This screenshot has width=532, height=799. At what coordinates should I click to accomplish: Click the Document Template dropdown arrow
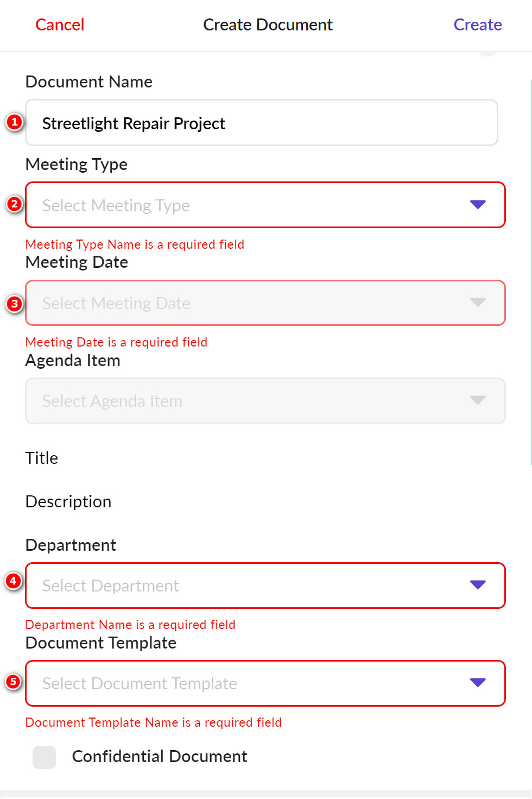pyautogui.click(x=478, y=683)
